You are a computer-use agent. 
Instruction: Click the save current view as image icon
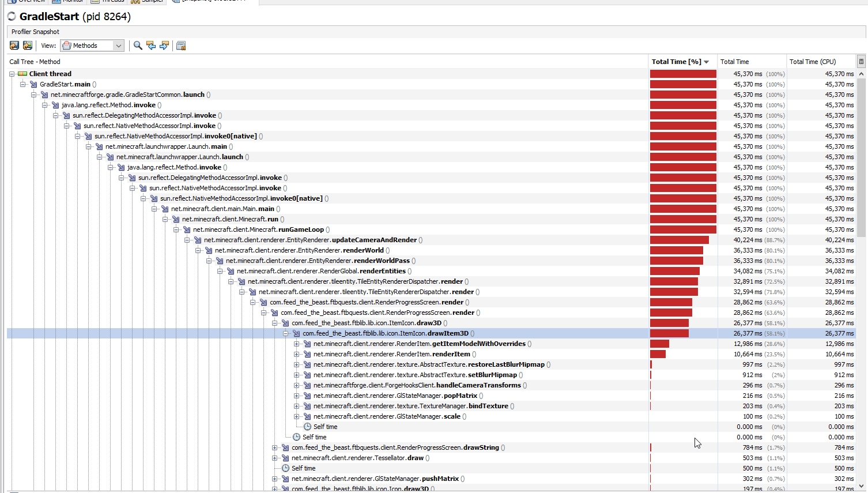click(x=27, y=46)
